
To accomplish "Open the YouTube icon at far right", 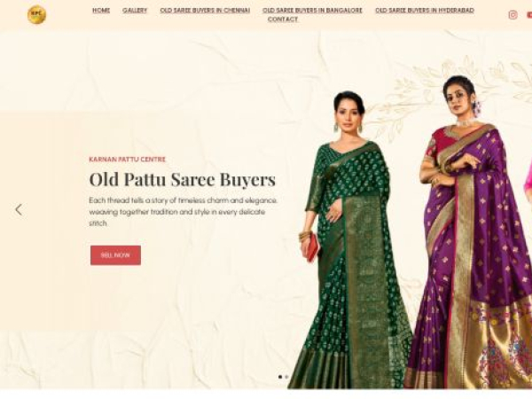I will 529,15.
